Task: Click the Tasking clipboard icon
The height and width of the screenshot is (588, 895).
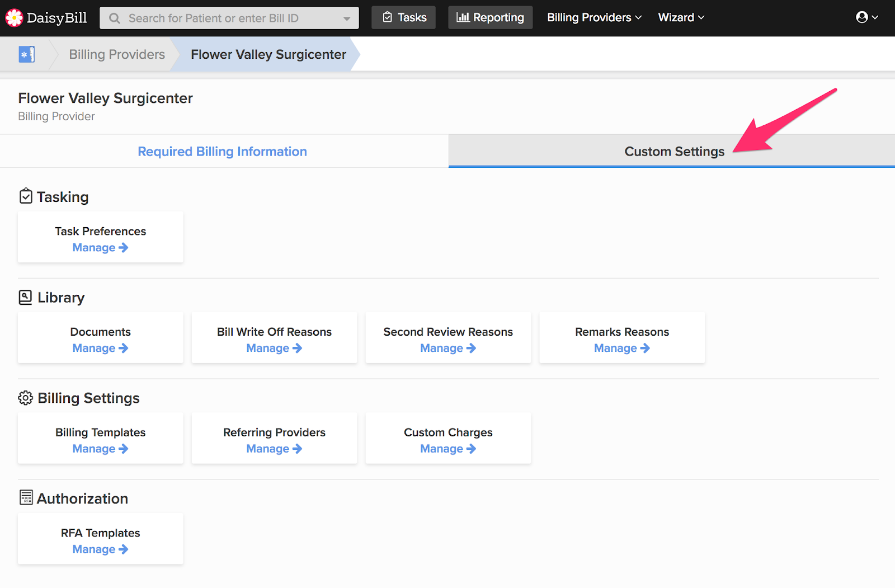Action: click(x=26, y=196)
